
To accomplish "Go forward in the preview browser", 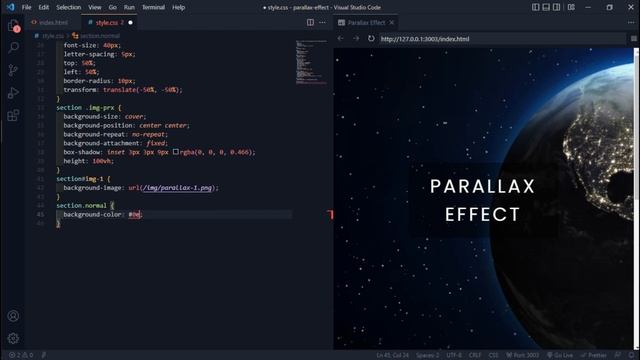I will [x=356, y=38].
